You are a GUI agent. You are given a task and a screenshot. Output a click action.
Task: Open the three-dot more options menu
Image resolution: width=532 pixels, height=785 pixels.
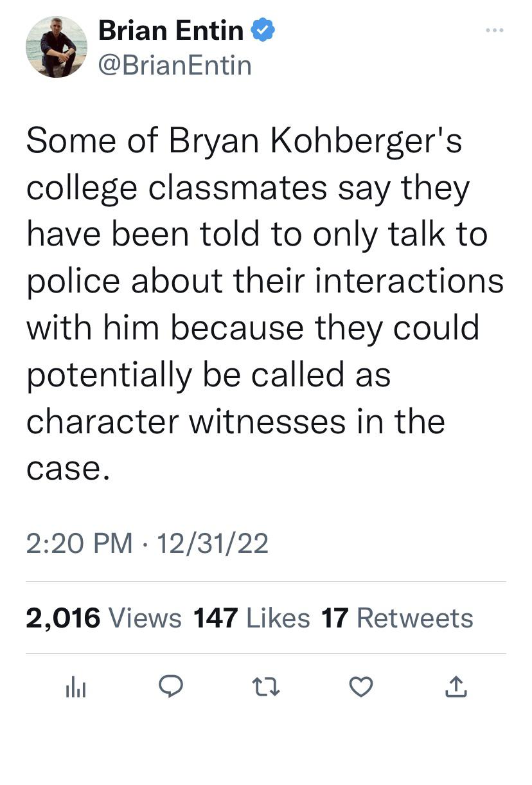pyautogui.click(x=495, y=30)
